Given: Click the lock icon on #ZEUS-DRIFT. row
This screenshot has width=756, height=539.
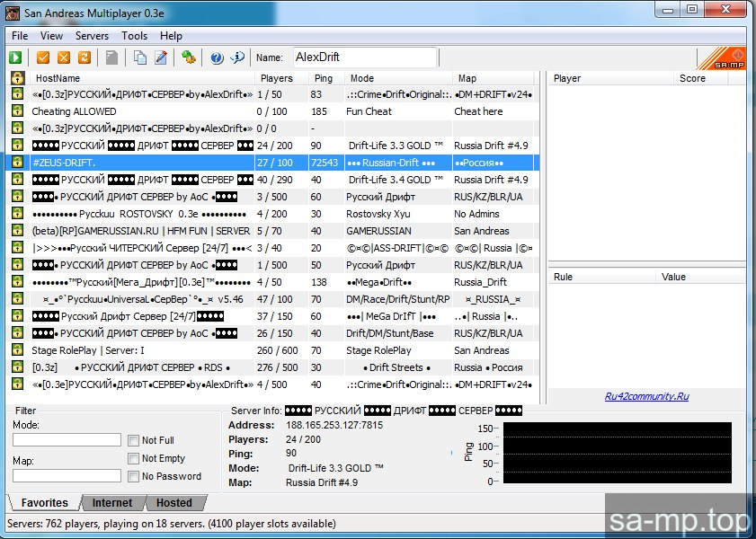Looking at the screenshot, I should [x=18, y=163].
